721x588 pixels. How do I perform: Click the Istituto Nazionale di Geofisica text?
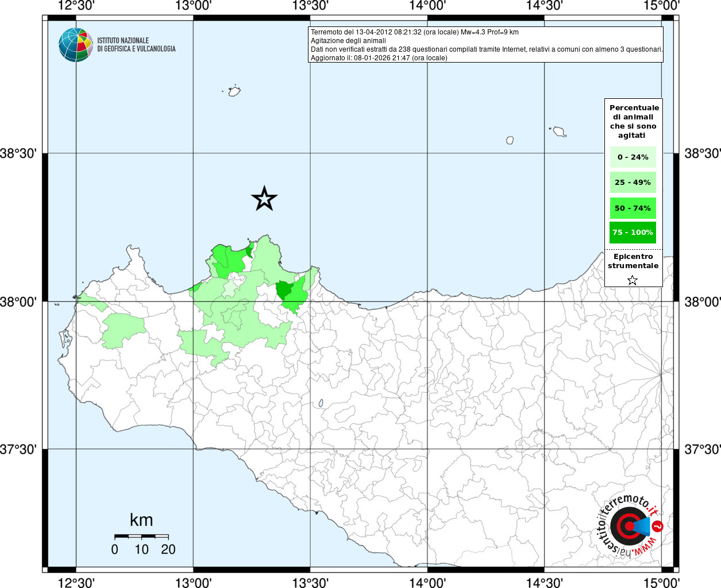click(x=136, y=45)
